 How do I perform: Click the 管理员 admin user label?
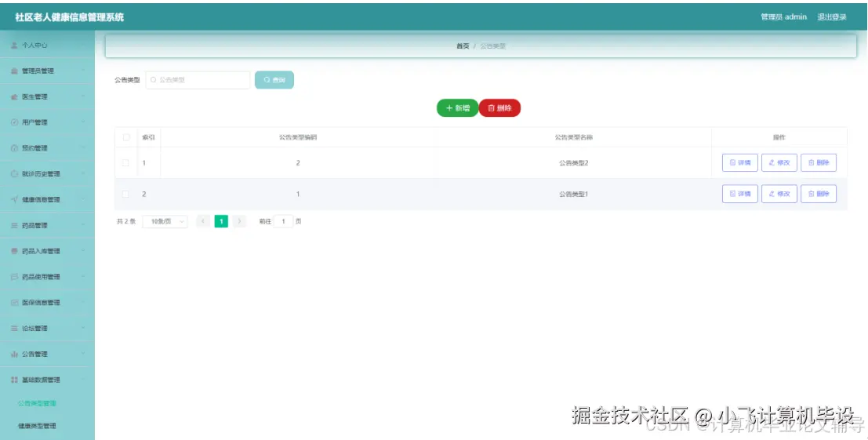783,17
